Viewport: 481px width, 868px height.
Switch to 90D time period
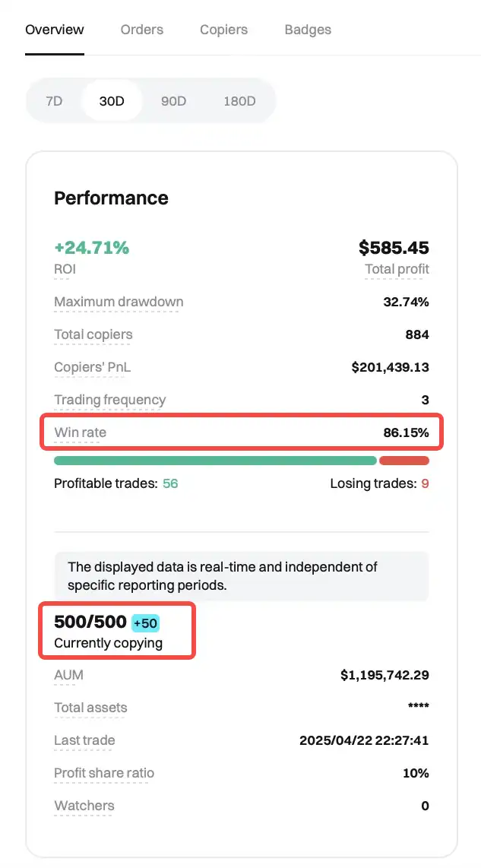pos(173,101)
